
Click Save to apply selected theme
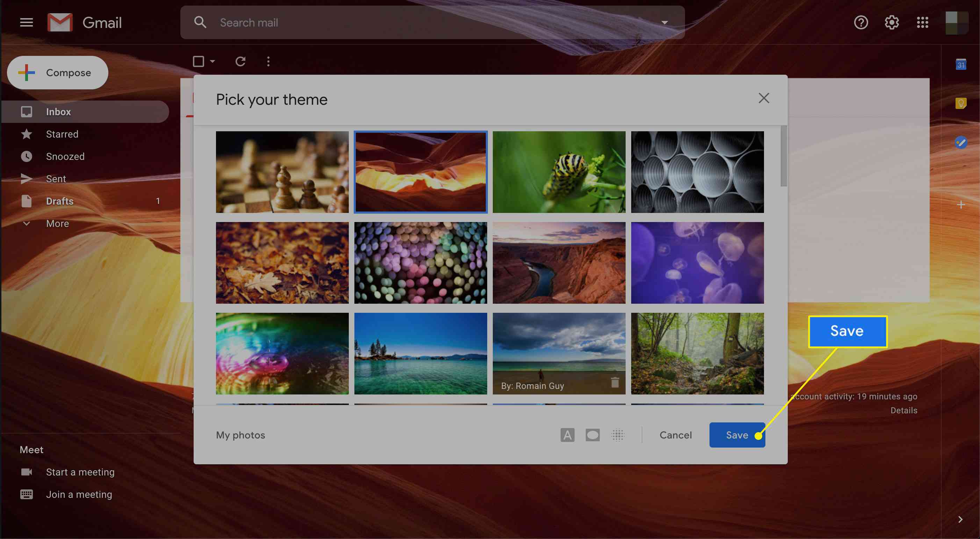coord(737,435)
